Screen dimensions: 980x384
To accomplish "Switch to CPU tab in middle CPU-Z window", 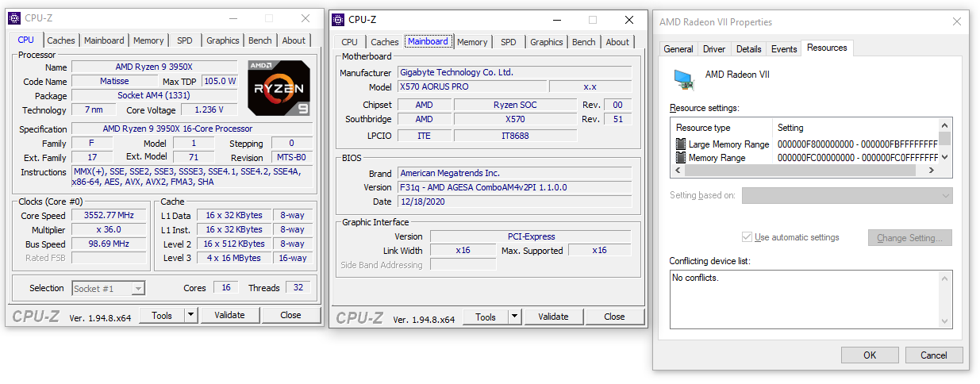I will (350, 42).
